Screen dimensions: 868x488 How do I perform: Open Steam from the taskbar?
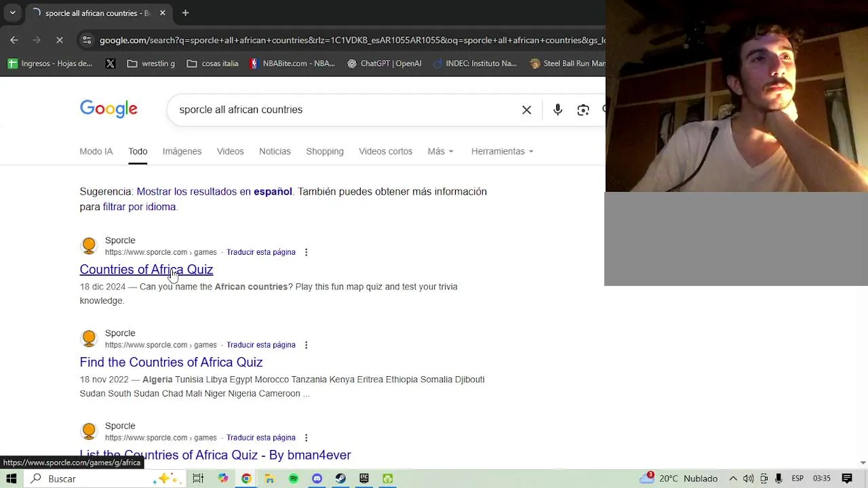(340, 479)
